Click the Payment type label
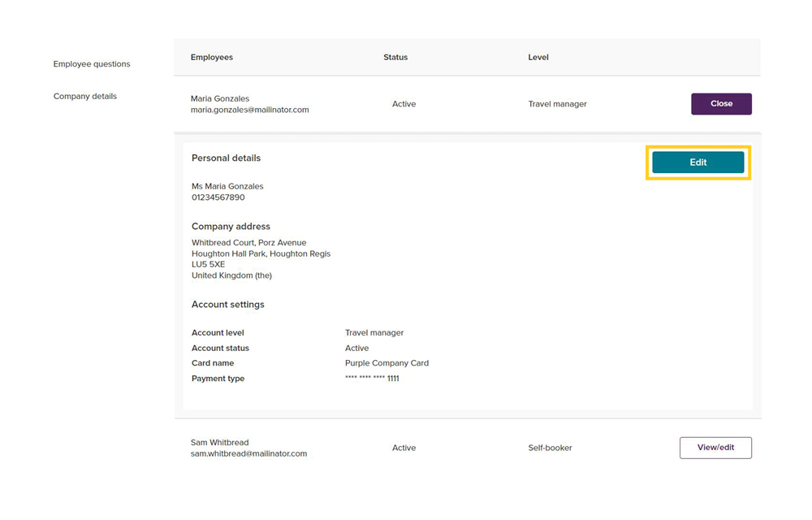This screenshot has height=520, width=812. click(x=218, y=379)
